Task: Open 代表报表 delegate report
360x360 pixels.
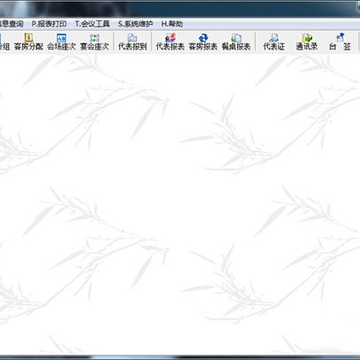Action: point(170,42)
